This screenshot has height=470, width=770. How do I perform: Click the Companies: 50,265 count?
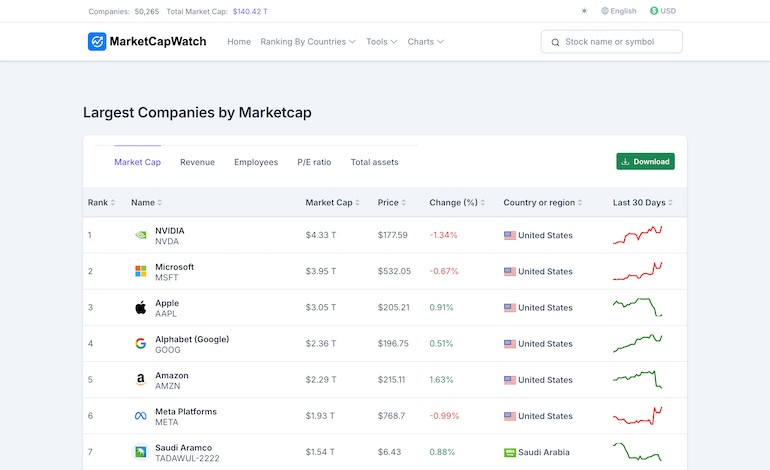[x=124, y=11]
